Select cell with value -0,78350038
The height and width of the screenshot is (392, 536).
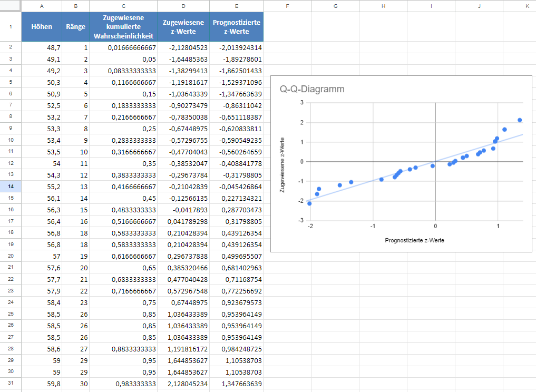click(x=183, y=117)
